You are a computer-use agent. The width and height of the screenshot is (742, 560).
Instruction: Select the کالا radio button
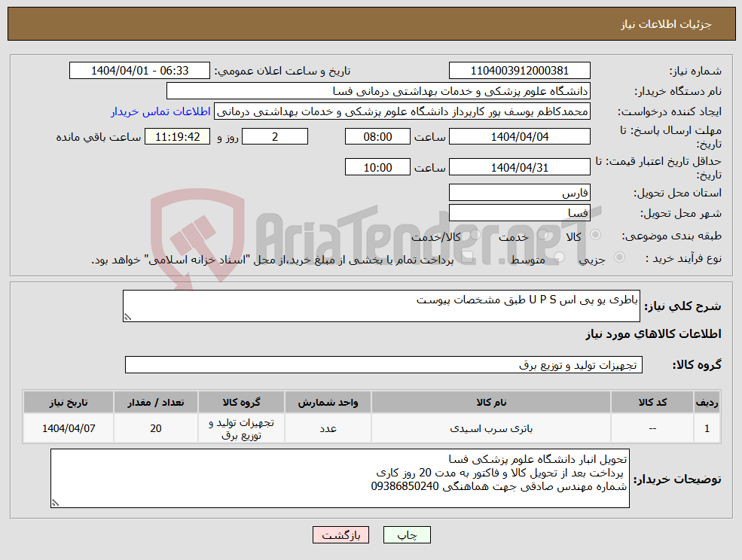[596, 235]
